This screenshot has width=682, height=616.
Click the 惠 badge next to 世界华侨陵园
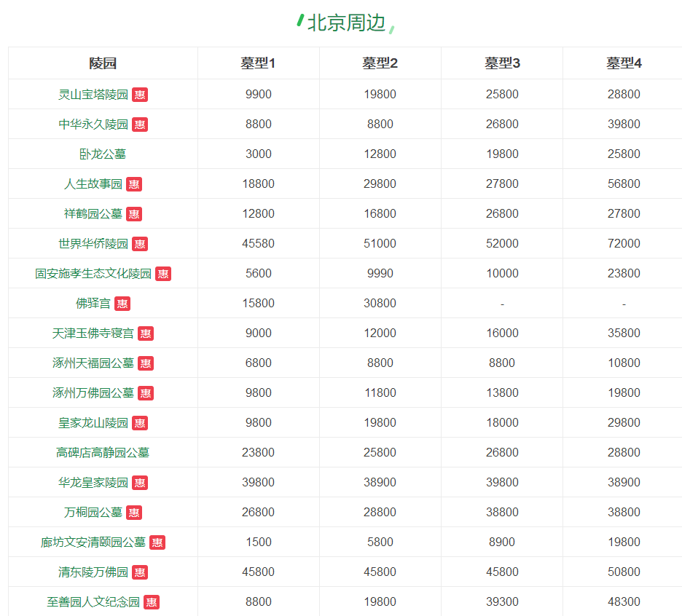tap(140, 244)
